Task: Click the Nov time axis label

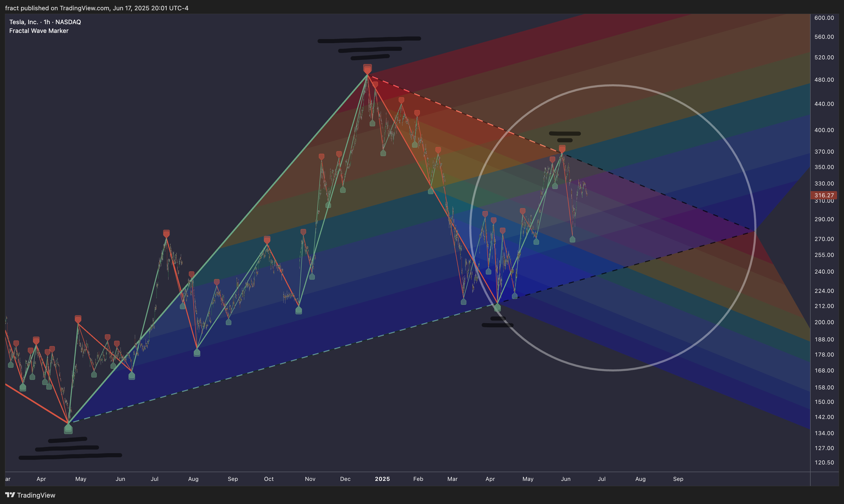Action: 310,479
